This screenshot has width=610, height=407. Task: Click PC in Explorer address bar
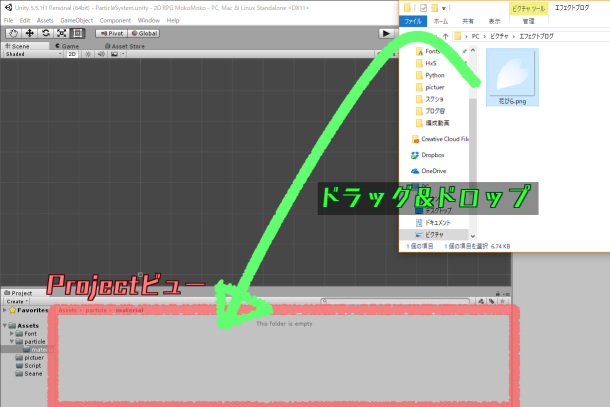(x=475, y=36)
